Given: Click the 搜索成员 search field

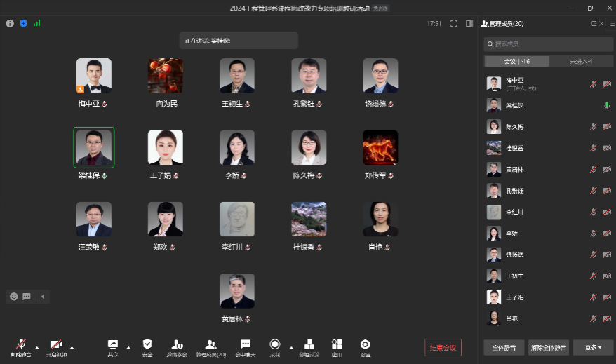Looking at the screenshot, I should click(x=549, y=44).
